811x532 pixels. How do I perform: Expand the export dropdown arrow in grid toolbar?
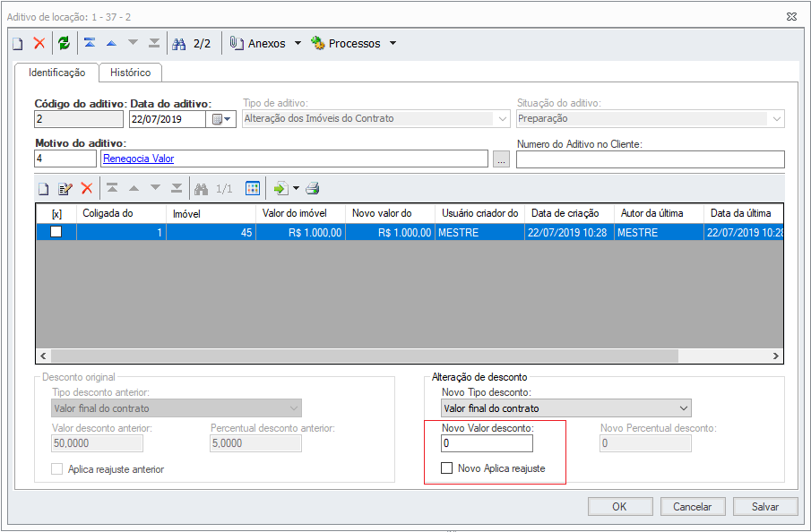296,189
